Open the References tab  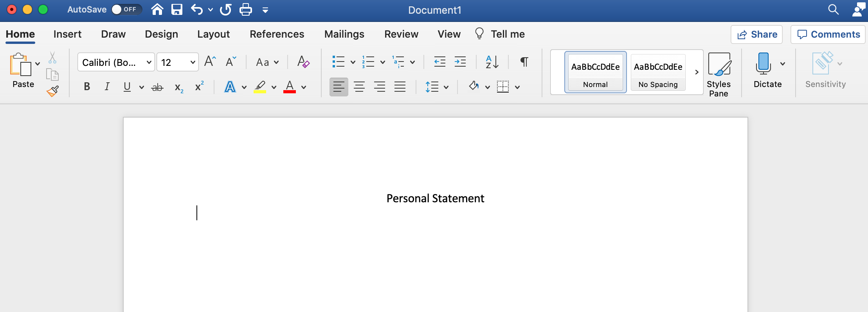pos(277,34)
